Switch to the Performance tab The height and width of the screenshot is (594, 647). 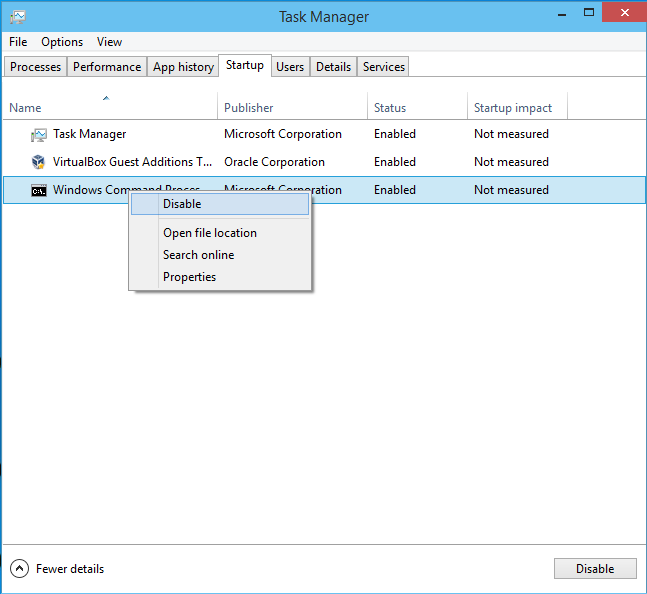pos(107,67)
